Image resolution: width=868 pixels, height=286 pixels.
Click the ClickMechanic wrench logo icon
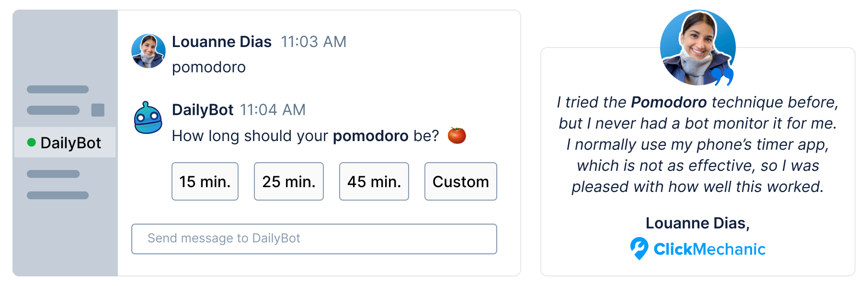(x=639, y=249)
